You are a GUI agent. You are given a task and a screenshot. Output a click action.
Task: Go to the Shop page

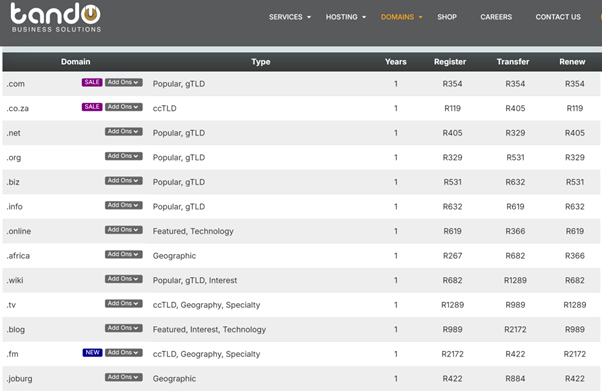tap(447, 17)
